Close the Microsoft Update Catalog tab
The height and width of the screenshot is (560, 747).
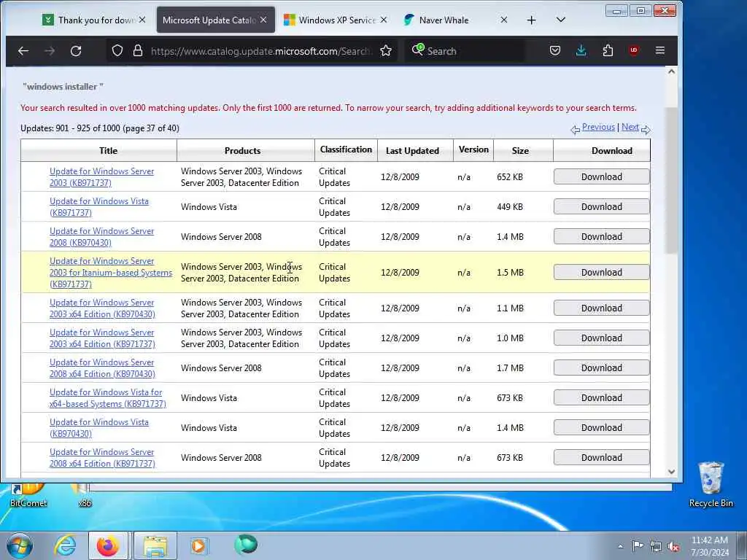pos(263,20)
